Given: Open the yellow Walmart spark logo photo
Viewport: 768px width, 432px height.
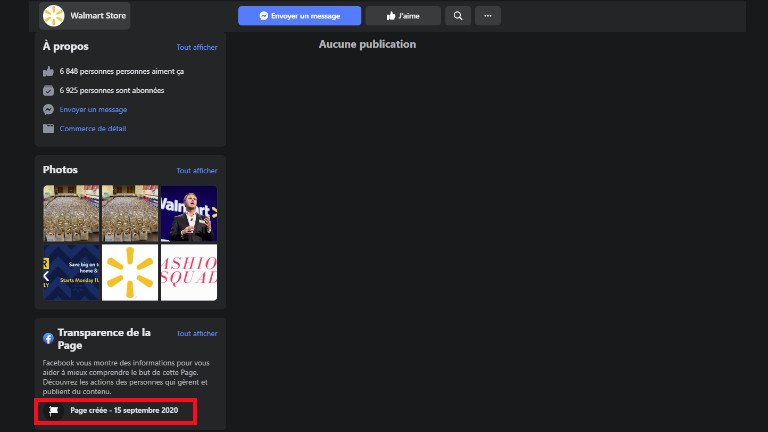Looking at the screenshot, I should pyautogui.click(x=130, y=272).
